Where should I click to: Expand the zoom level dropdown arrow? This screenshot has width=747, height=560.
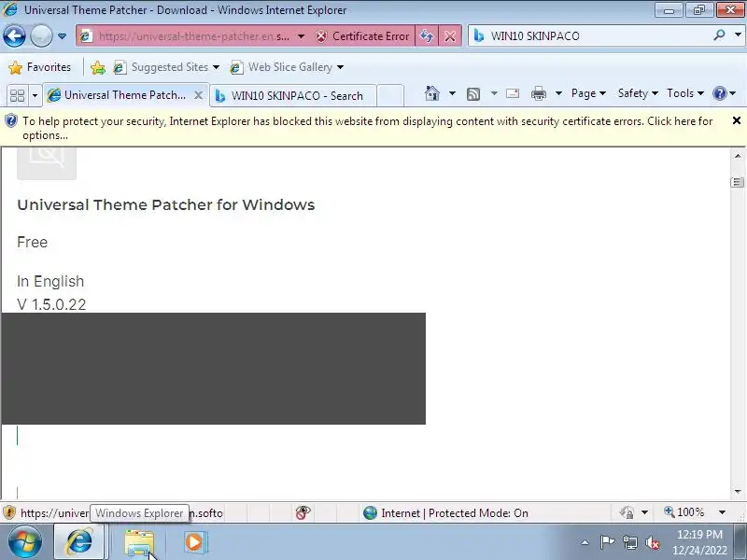pyautogui.click(x=722, y=512)
